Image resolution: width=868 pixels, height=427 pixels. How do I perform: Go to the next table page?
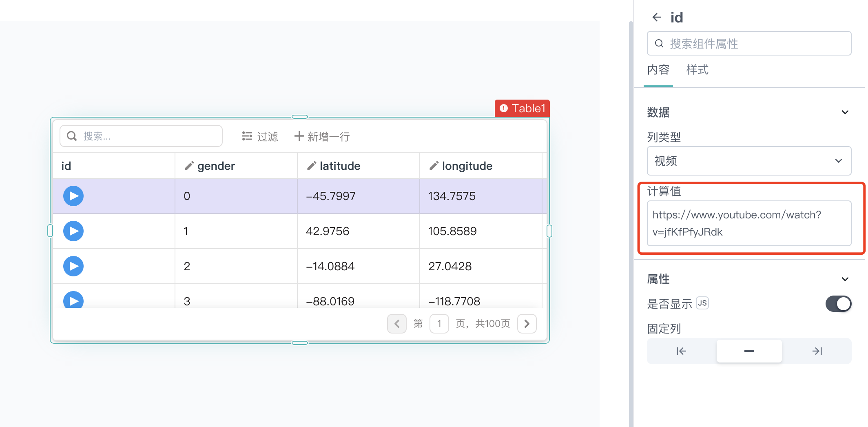527,324
